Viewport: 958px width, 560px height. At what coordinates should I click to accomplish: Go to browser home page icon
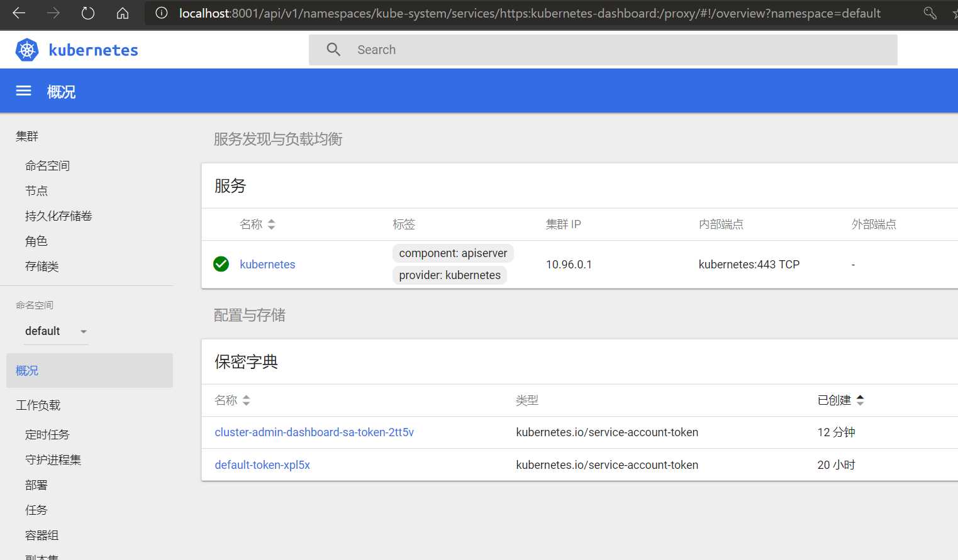[123, 13]
